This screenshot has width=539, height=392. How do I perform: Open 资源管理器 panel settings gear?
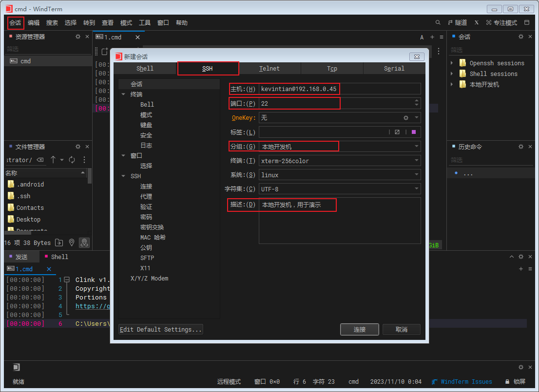pos(77,37)
